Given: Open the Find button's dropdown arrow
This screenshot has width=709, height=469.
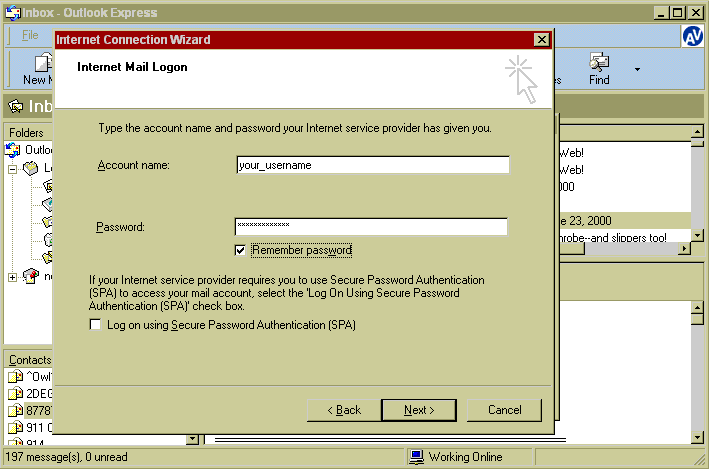Looking at the screenshot, I should 637,69.
